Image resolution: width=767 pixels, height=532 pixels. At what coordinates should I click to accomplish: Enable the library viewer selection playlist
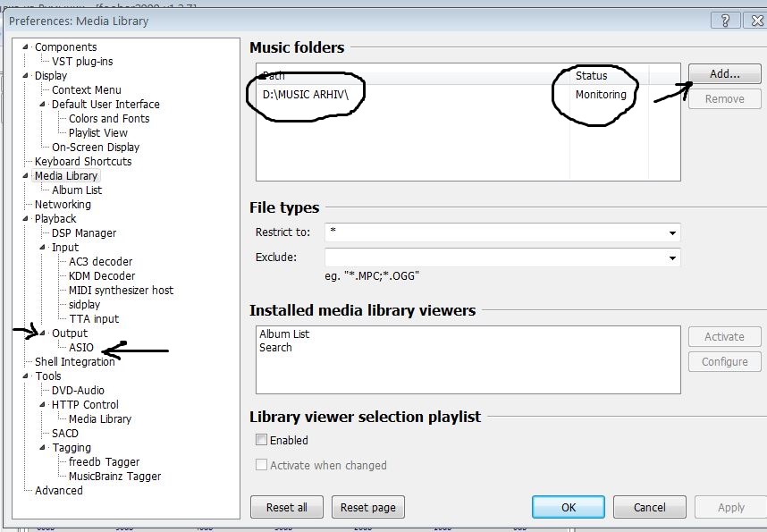tap(262, 440)
